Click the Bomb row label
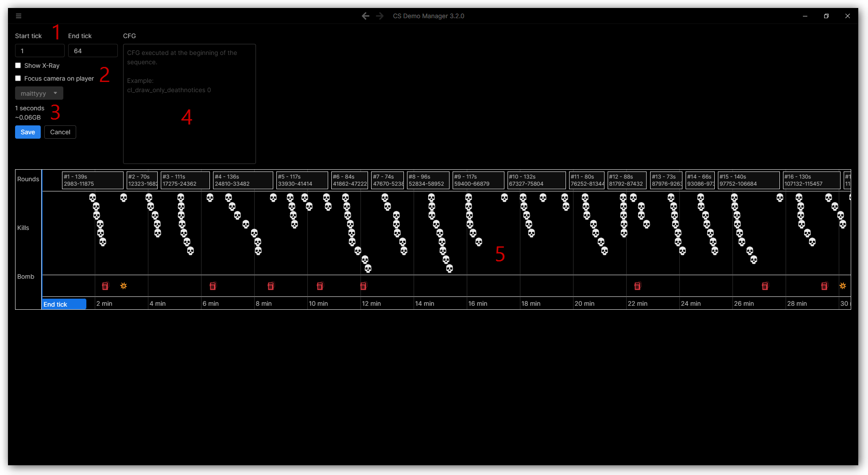 tap(26, 276)
